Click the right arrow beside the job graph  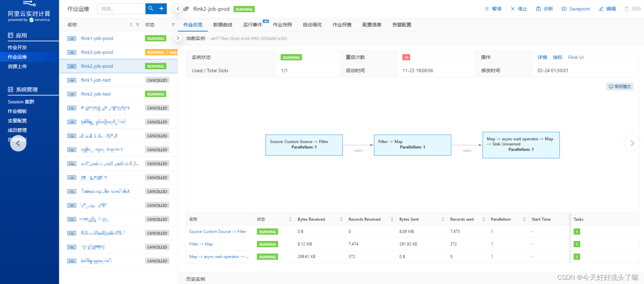click(632, 143)
